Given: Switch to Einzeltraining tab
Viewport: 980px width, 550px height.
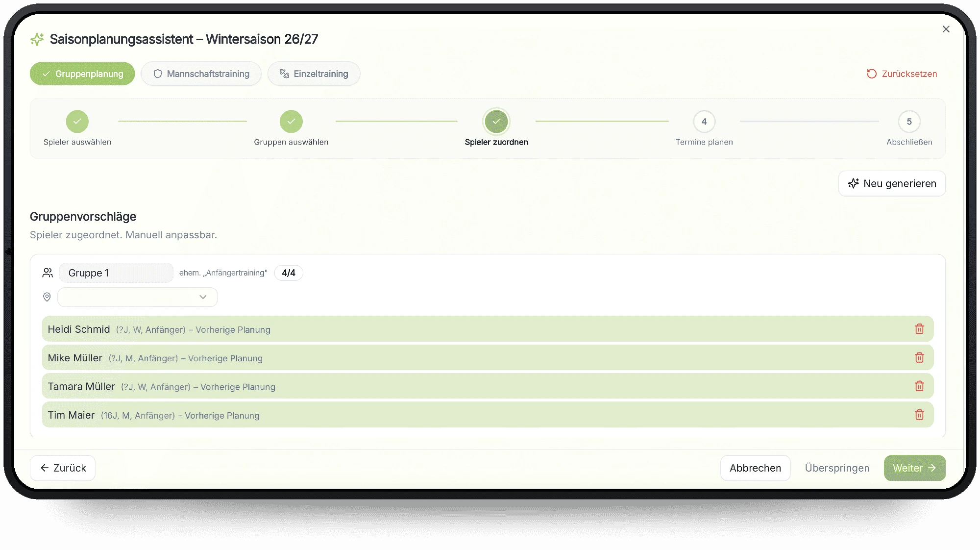Looking at the screenshot, I should 314,74.
